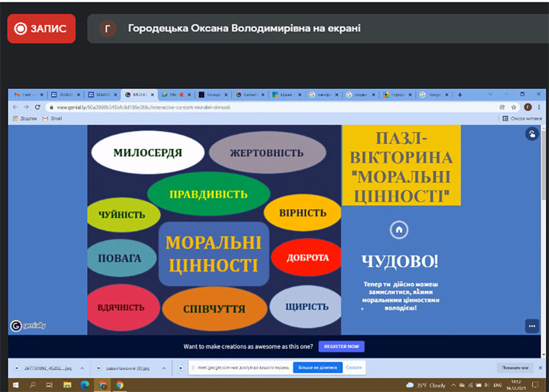
Task: Click the central МОРАЛЬНІ ЦІННОСТІ box
Action: [x=214, y=254]
